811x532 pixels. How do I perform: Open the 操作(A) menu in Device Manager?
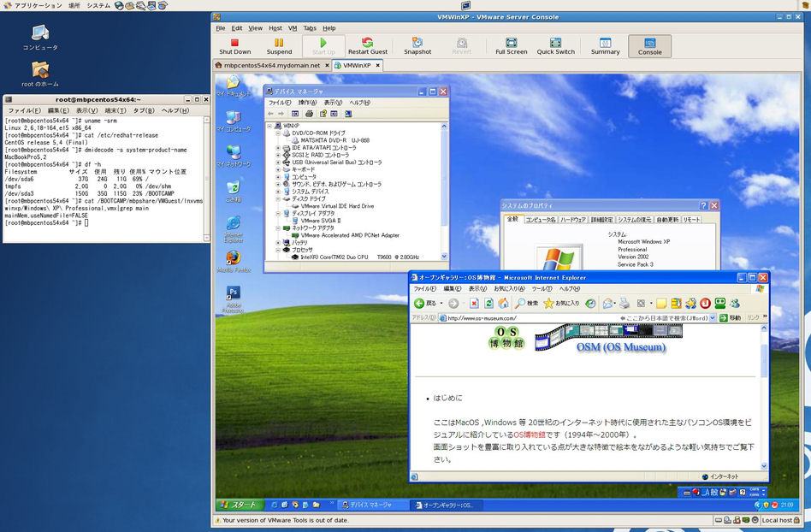[307, 103]
